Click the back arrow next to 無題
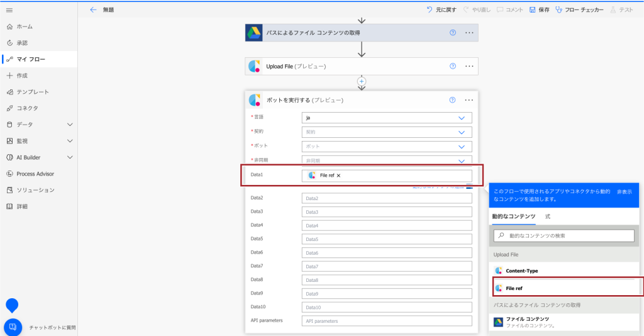 point(93,10)
